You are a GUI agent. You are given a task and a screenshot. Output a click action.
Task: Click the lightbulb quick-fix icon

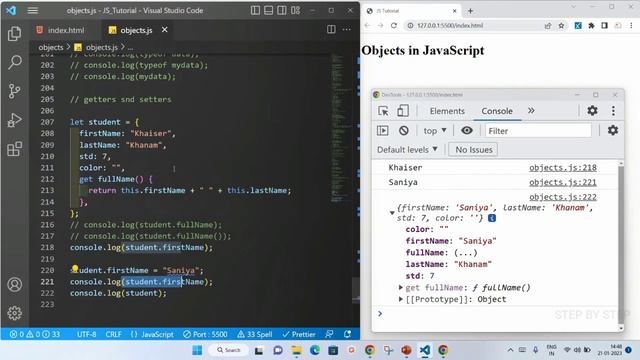pyautogui.click(x=75, y=269)
